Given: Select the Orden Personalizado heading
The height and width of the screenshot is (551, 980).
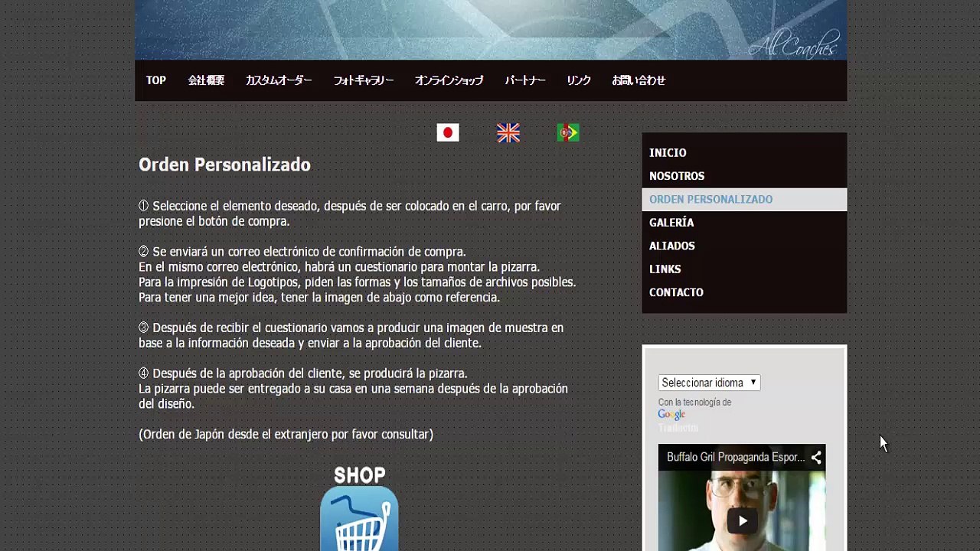Looking at the screenshot, I should (224, 165).
